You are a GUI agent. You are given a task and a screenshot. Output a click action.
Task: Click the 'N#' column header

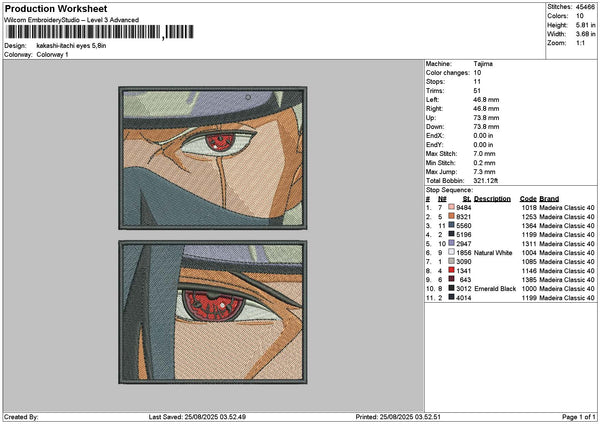(442, 199)
